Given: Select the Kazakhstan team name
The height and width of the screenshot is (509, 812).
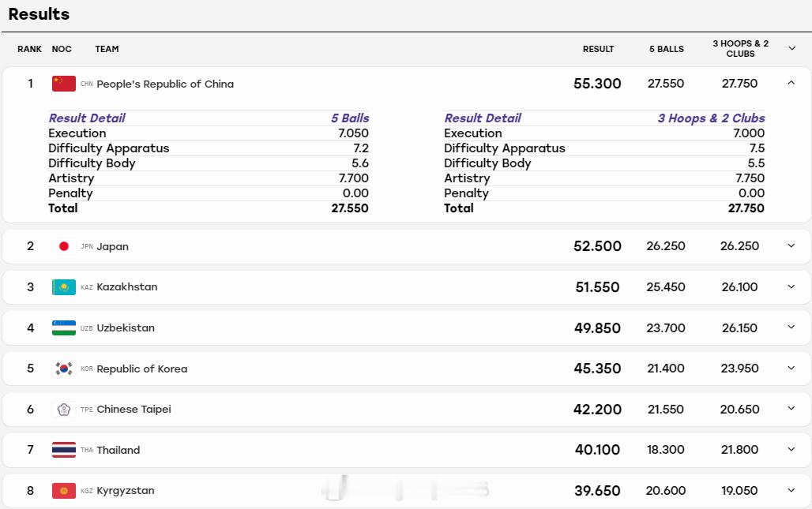Looking at the screenshot, I should pyautogui.click(x=127, y=287).
